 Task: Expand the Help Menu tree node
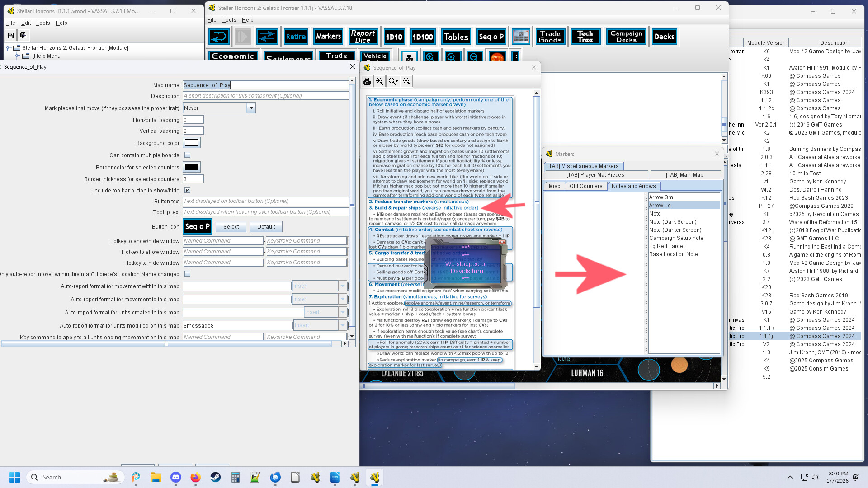coord(18,56)
